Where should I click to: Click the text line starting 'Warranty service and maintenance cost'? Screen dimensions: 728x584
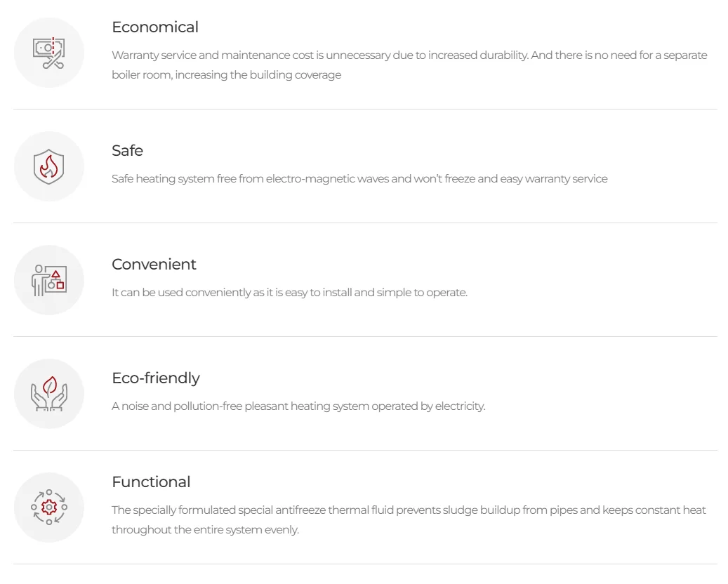[409, 55]
